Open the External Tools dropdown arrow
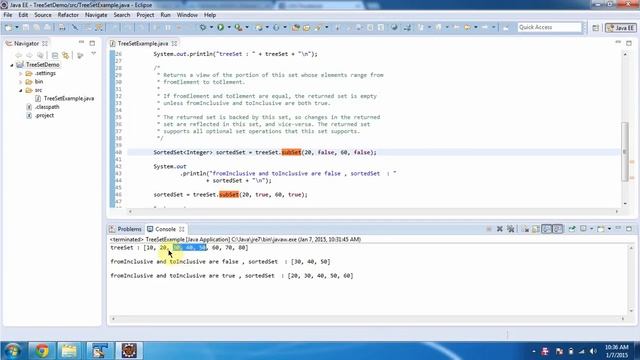 click(247, 27)
